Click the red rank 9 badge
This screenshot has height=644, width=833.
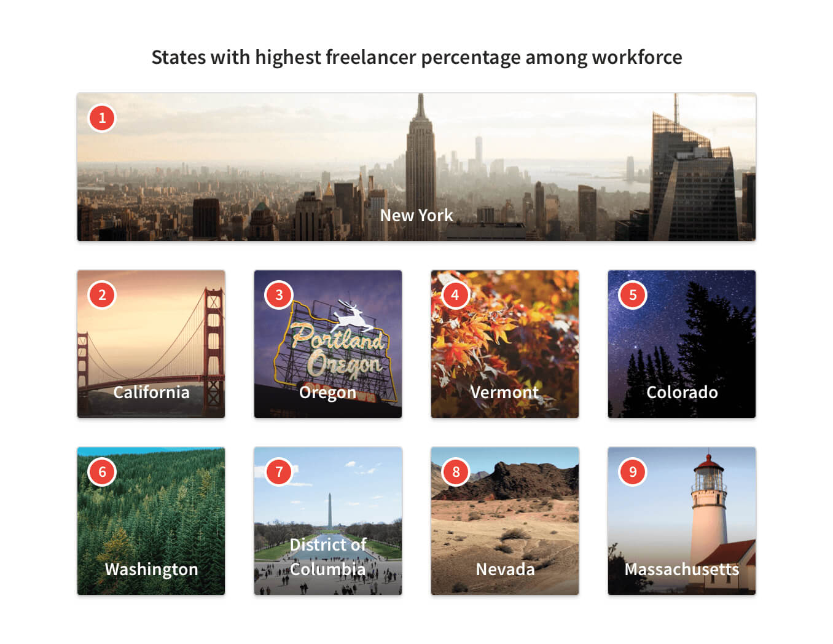(x=633, y=472)
